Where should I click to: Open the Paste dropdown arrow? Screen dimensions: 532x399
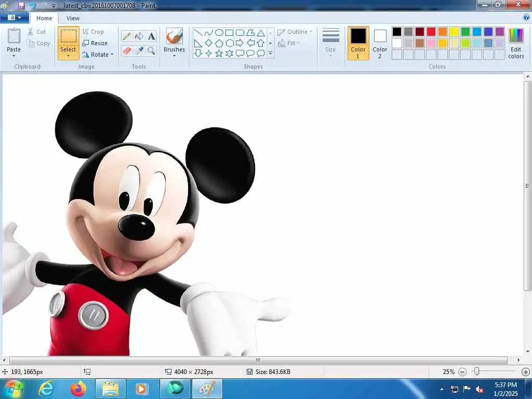(14, 56)
